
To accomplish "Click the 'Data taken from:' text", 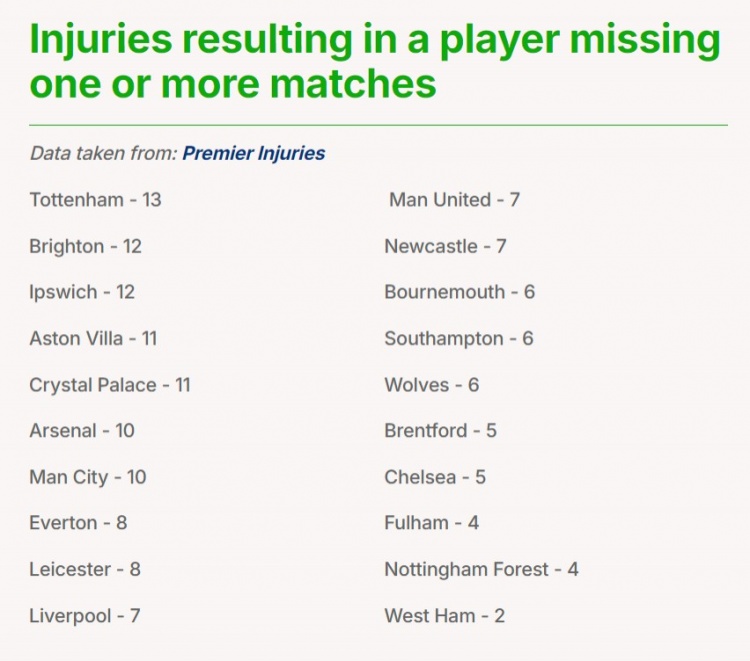I will pos(104,154).
